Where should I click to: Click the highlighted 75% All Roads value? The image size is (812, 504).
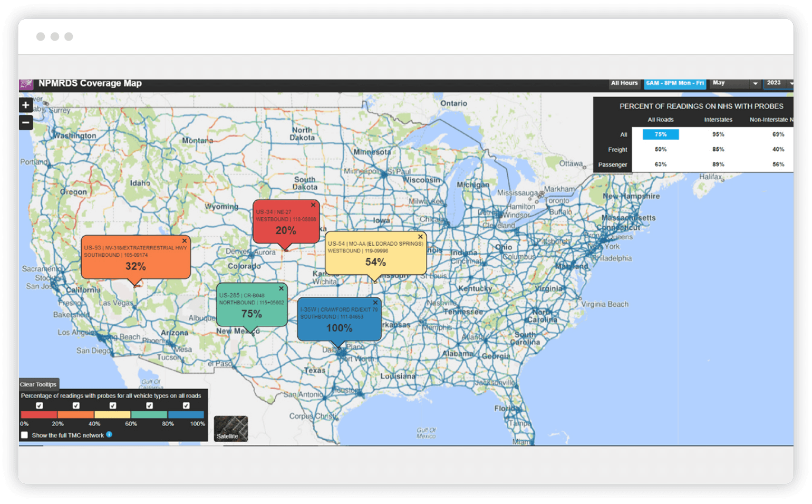(661, 134)
